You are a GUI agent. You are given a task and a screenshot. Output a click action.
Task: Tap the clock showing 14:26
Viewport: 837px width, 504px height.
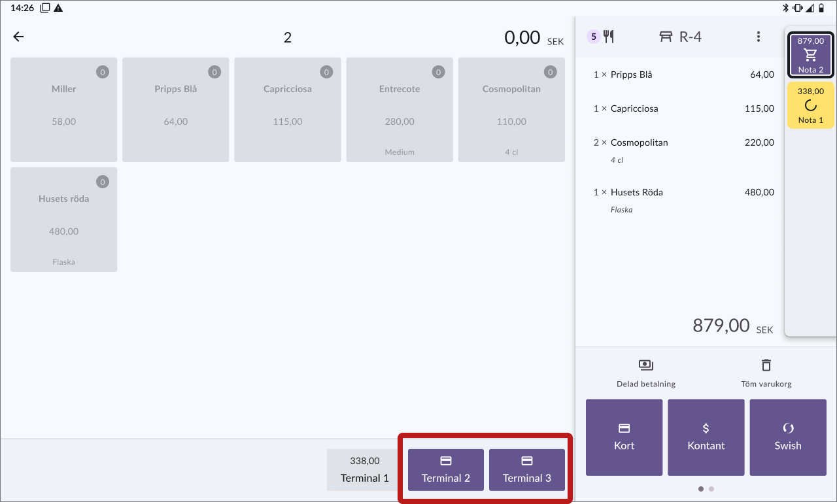pos(23,8)
